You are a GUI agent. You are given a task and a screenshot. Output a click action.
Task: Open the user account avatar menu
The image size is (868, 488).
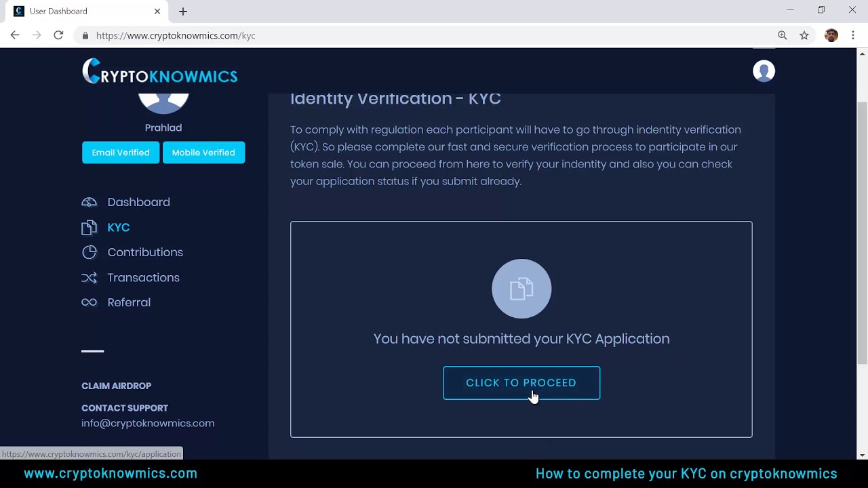coord(764,71)
